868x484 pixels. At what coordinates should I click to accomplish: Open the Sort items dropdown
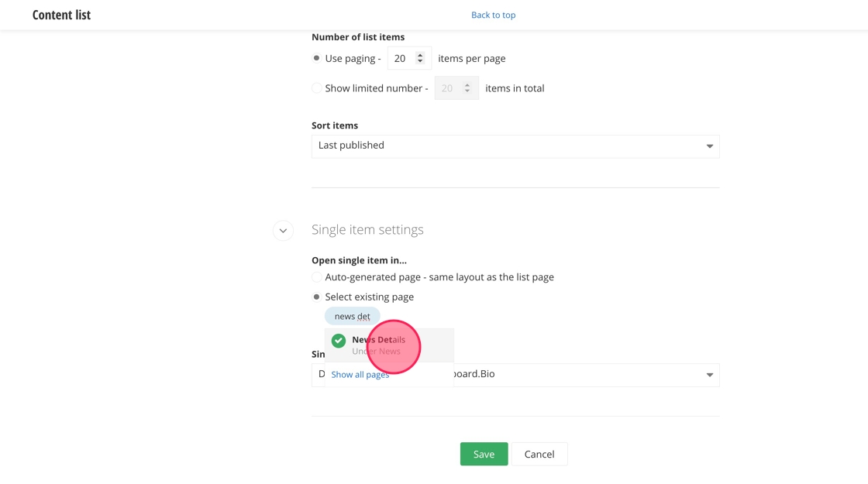[515, 146]
